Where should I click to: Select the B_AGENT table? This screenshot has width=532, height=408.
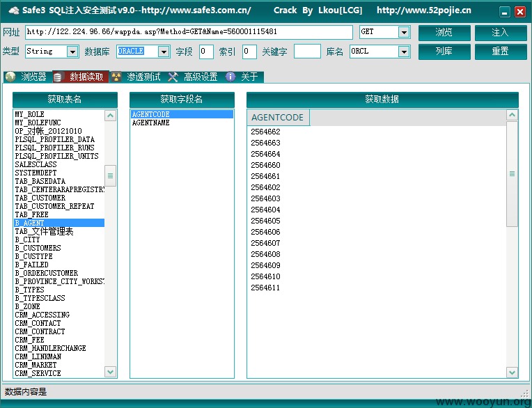(x=59, y=223)
